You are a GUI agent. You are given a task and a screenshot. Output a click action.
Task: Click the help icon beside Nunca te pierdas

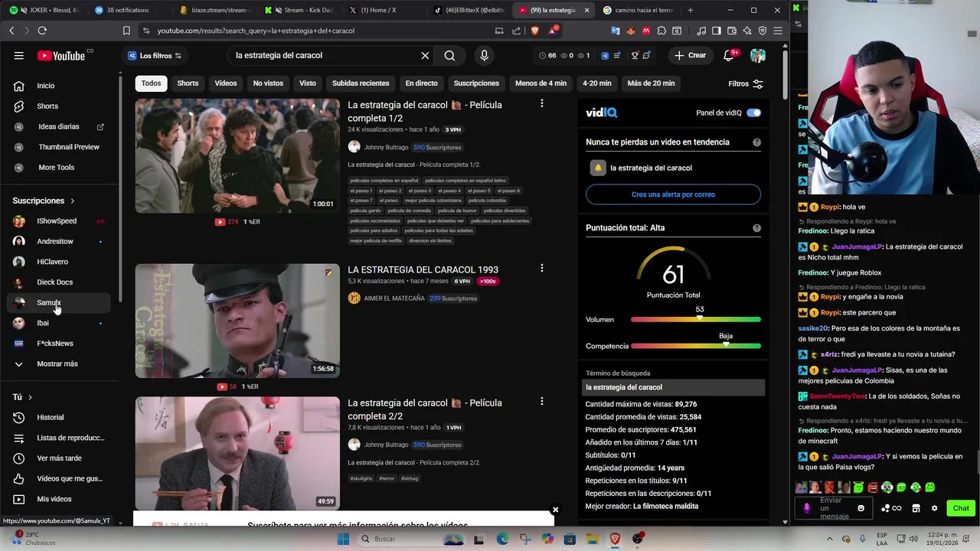(756, 142)
